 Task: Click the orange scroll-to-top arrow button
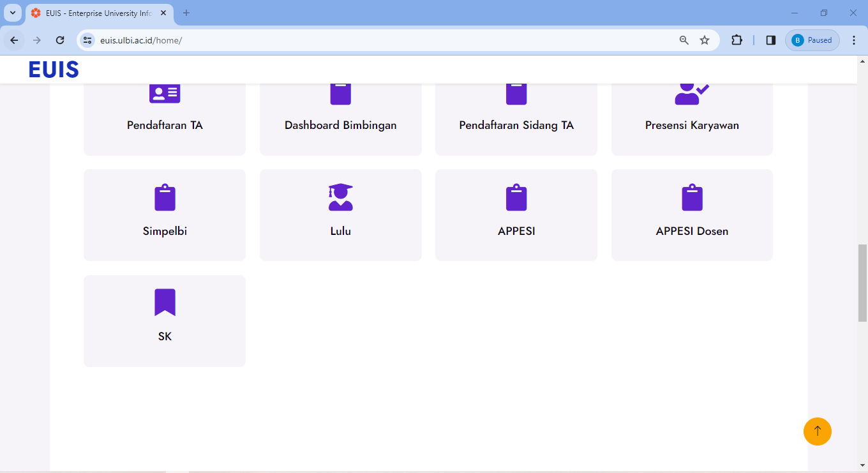(x=818, y=432)
